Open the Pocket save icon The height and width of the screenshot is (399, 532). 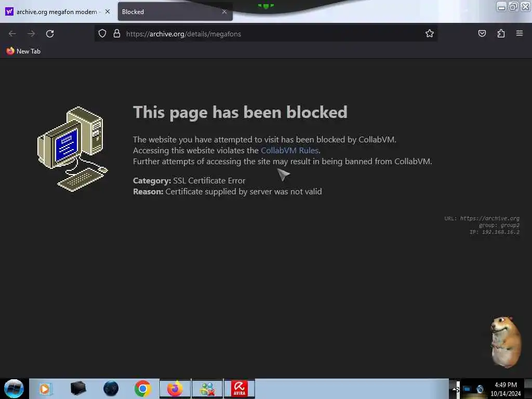pyautogui.click(x=482, y=33)
